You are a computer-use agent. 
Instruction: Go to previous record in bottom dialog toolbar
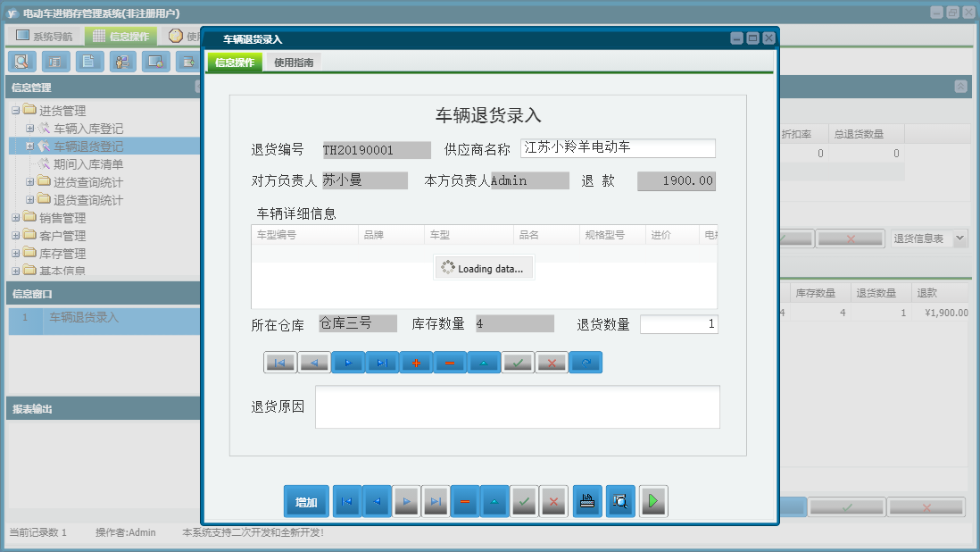coord(377,501)
